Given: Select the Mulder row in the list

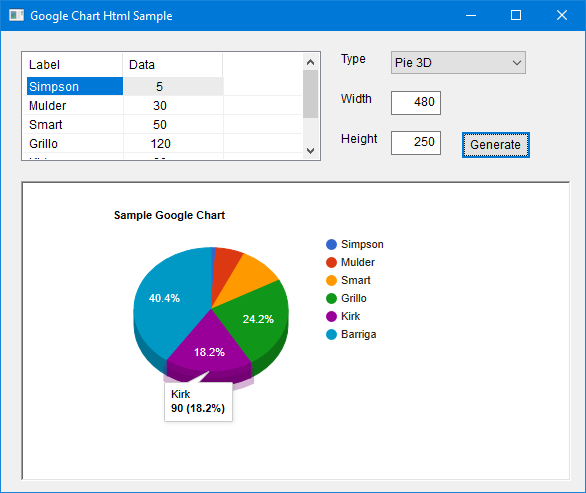Looking at the screenshot, I should click(162, 105).
